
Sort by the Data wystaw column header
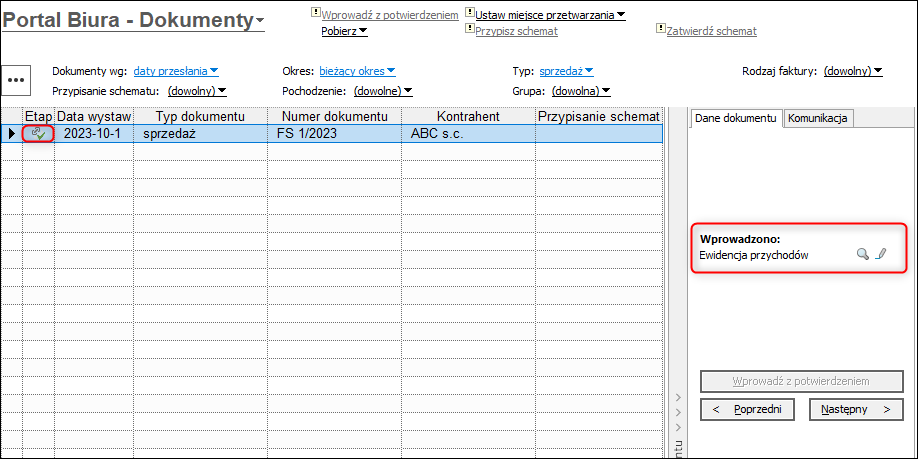tap(94, 116)
